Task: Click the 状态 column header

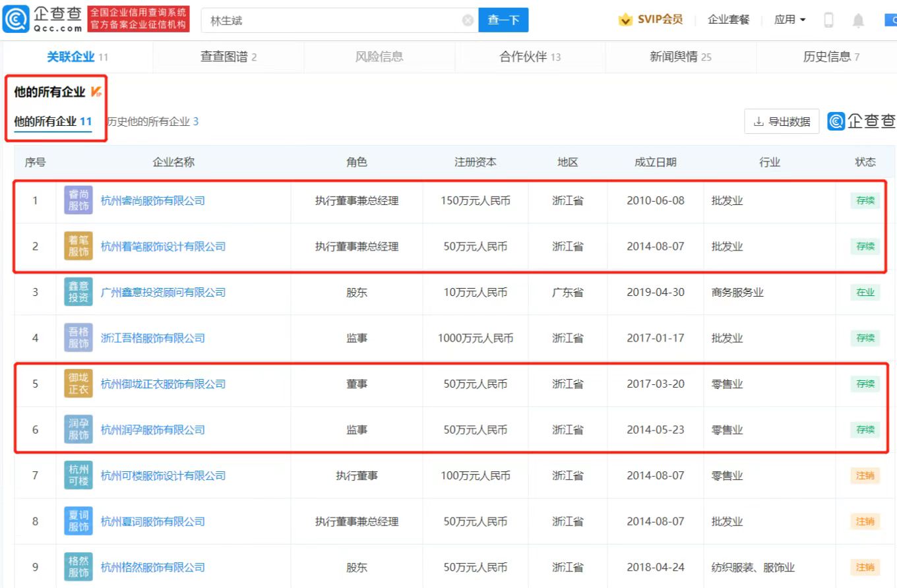Action: pos(865,162)
